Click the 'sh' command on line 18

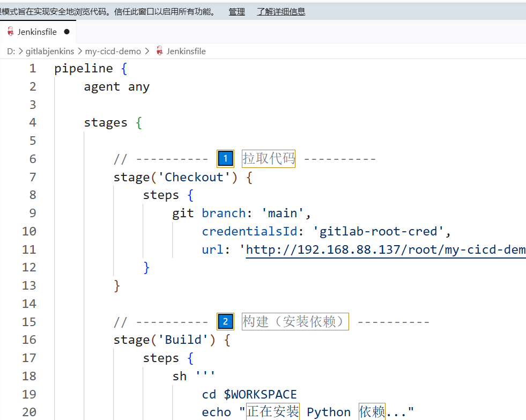point(180,377)
